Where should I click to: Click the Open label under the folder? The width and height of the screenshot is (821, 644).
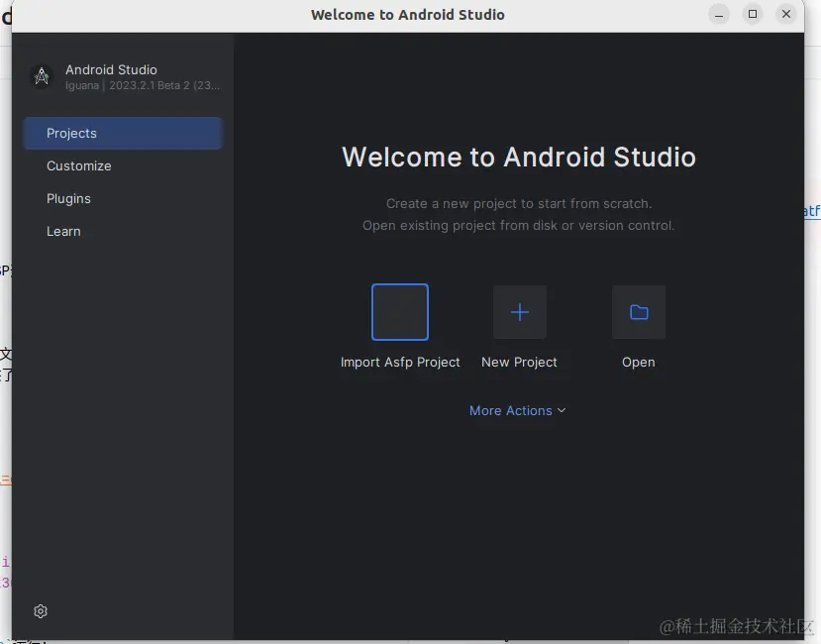coord(638,362)
